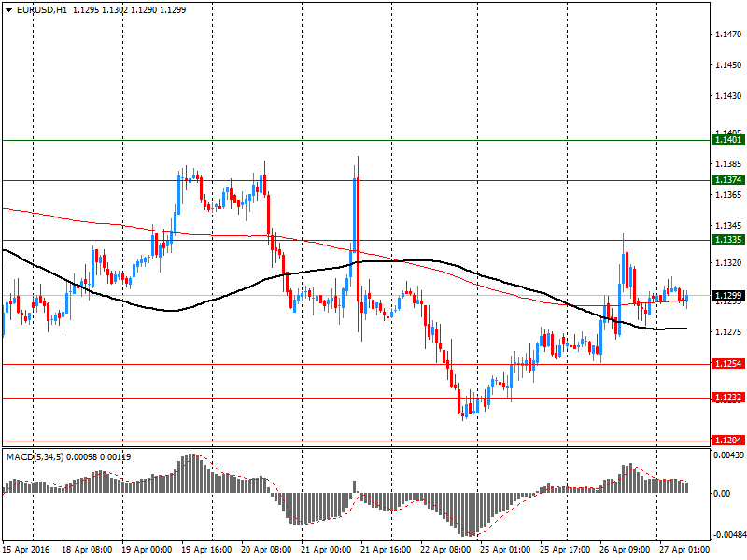Click the 1.1320 price scale value

tap(728, 263)
